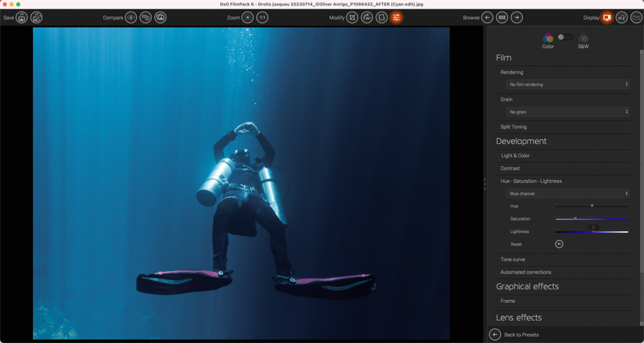Rotate the image 90 degrees

point(367,18)
